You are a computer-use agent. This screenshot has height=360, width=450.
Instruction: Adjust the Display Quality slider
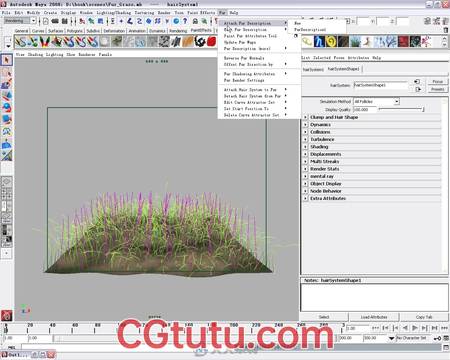pyautogui.click(x=401, y=109)
